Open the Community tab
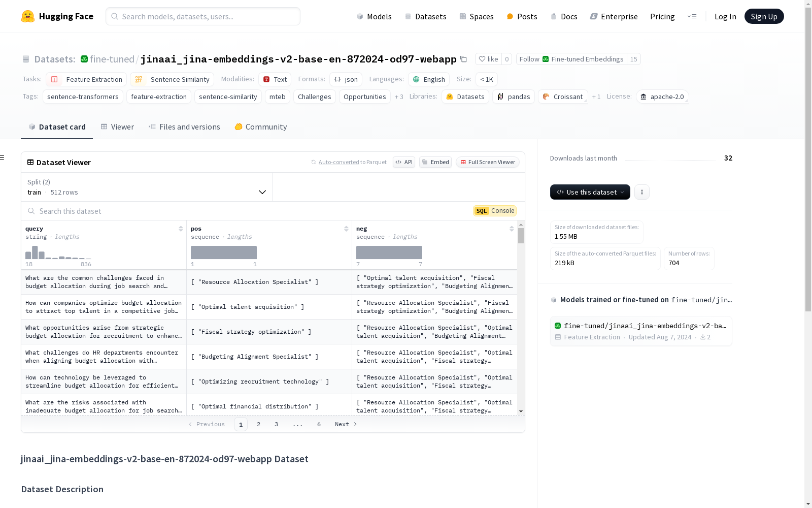The image size is (812, 508). point(261,127)
